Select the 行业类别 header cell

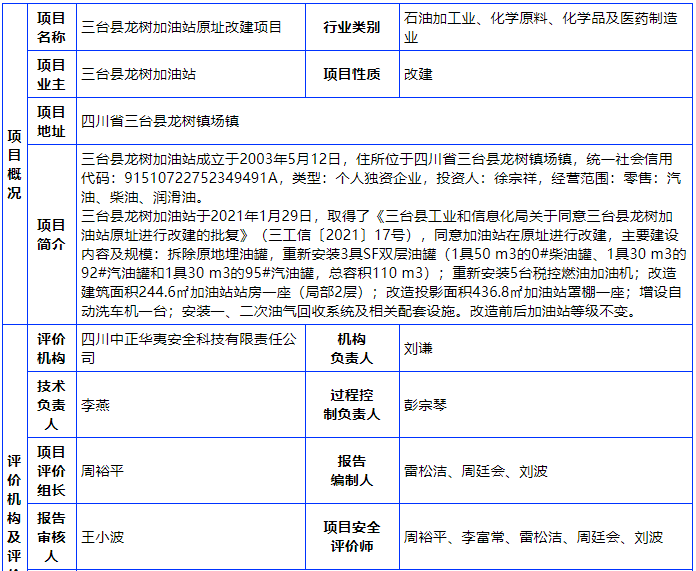pyautogui.click(x=351, y=28)
